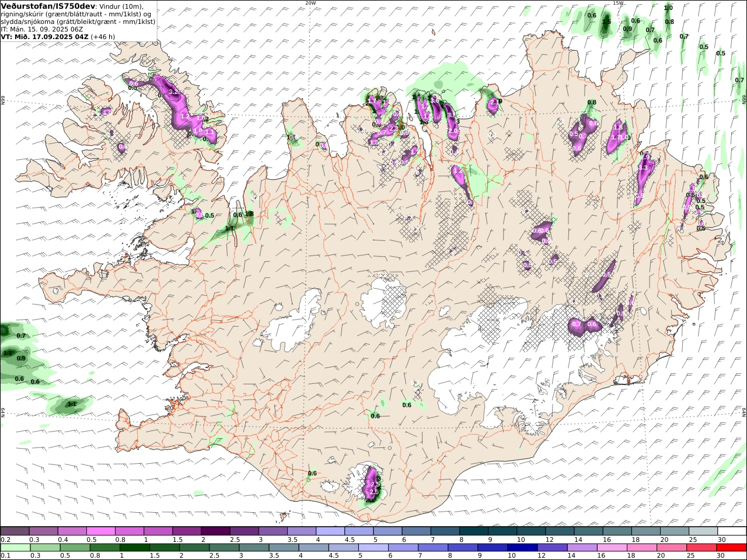The image size is (747, 560).
Task: Click the 15W longitude label
Action: click(x=619, y=3)
